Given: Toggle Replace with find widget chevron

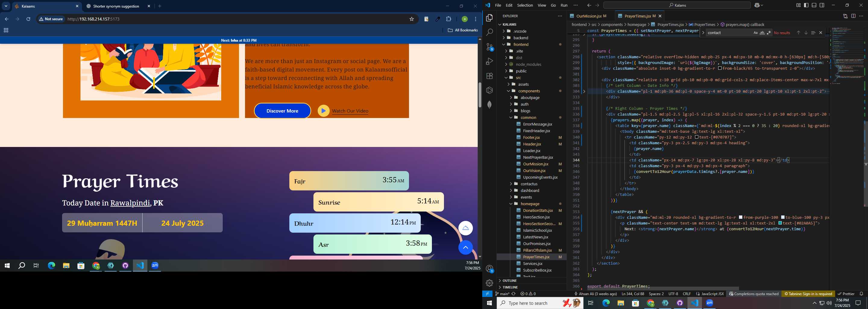Looking at the screenshot, I should 703,33.
